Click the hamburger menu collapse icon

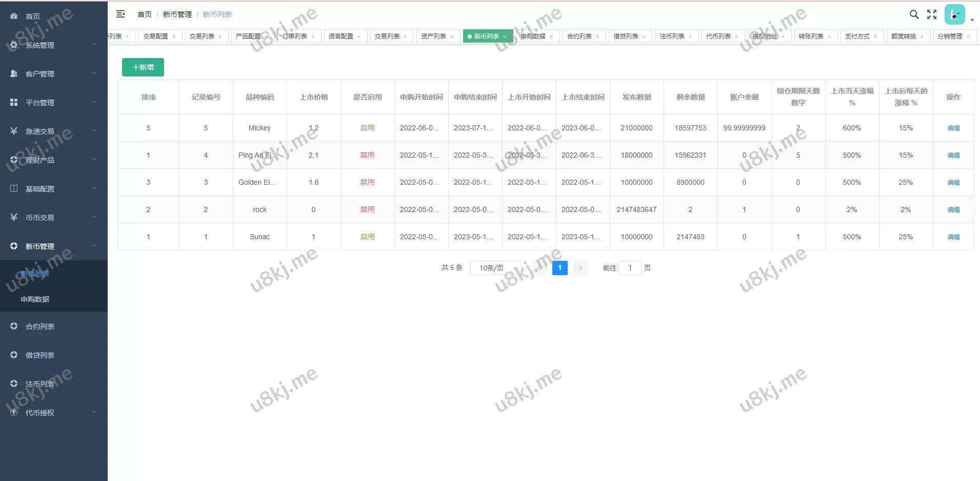click(x=121, y=14)
